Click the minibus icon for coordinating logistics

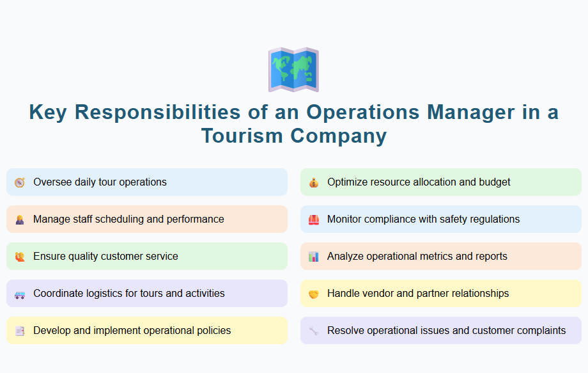[x=19, y=293]
